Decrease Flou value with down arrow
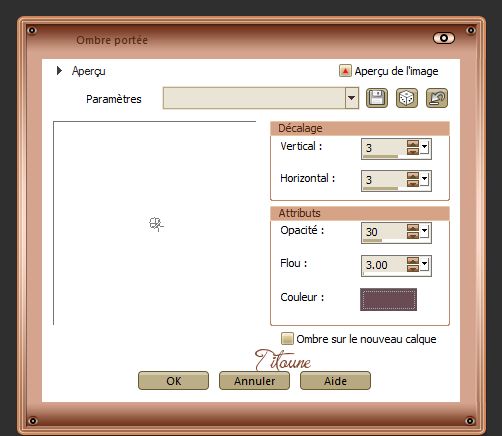This screenshot has height=436, width=502. pyautogui.click(x=413, y=268)
